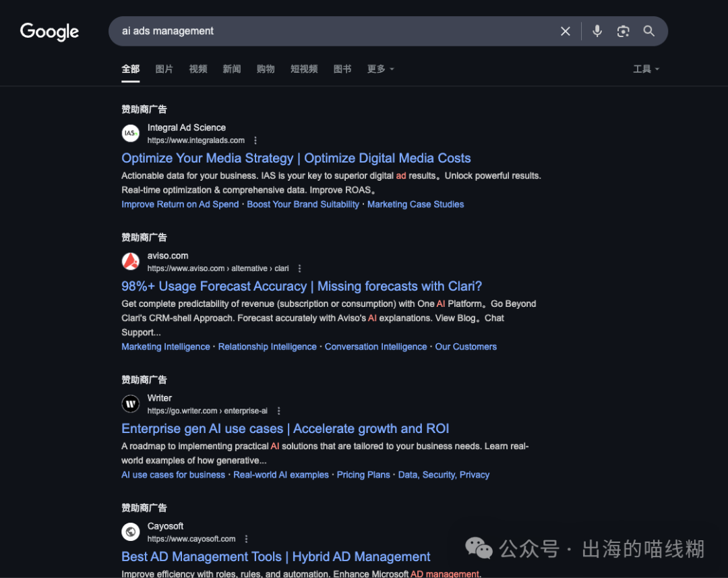Start voice search with microphone icon
Viewport: 728px width, 578px height.
pyautogui.click(x=597, y=31)
